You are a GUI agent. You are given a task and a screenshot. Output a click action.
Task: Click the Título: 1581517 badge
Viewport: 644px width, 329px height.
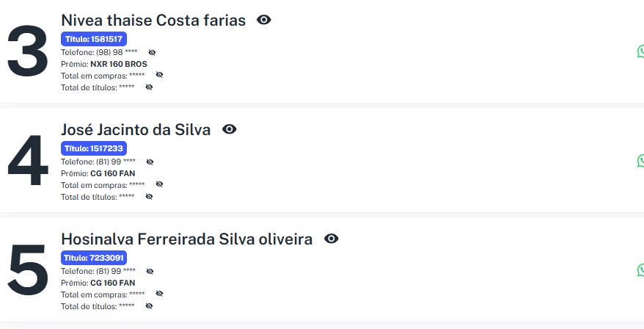pos(94,39)
